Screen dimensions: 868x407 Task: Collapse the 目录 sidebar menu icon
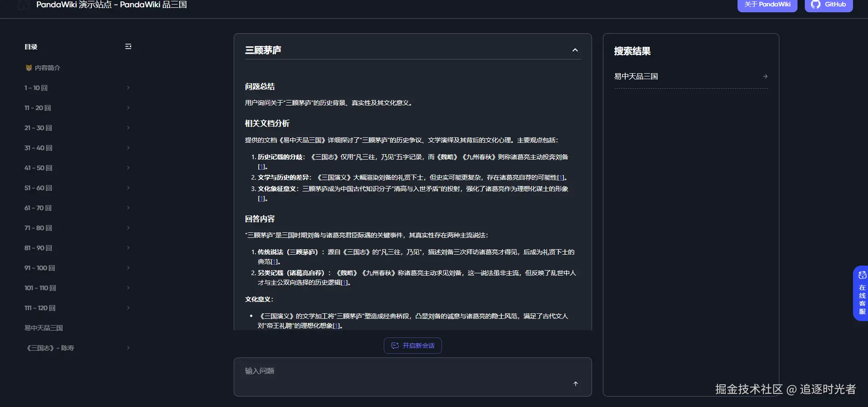[x=128, y=46]
